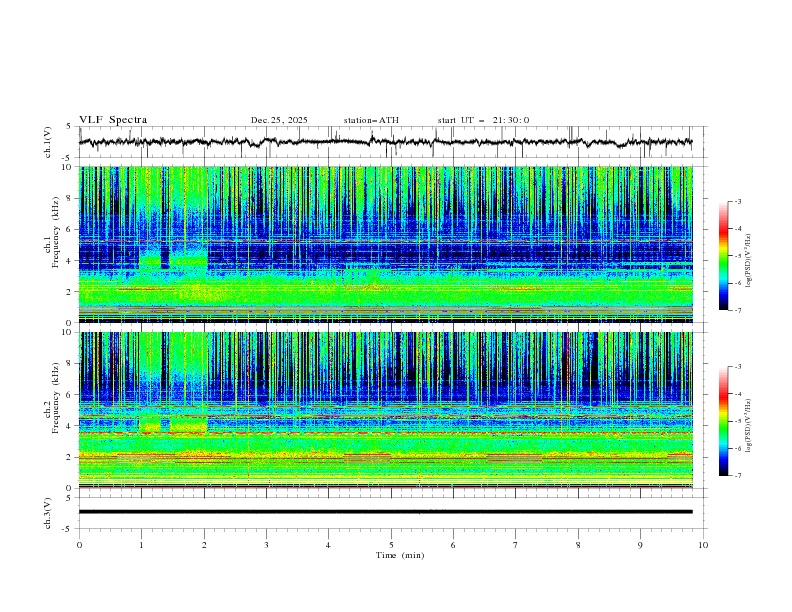
Task: Click time axis tick label '0'
Action: pos(79,545)
